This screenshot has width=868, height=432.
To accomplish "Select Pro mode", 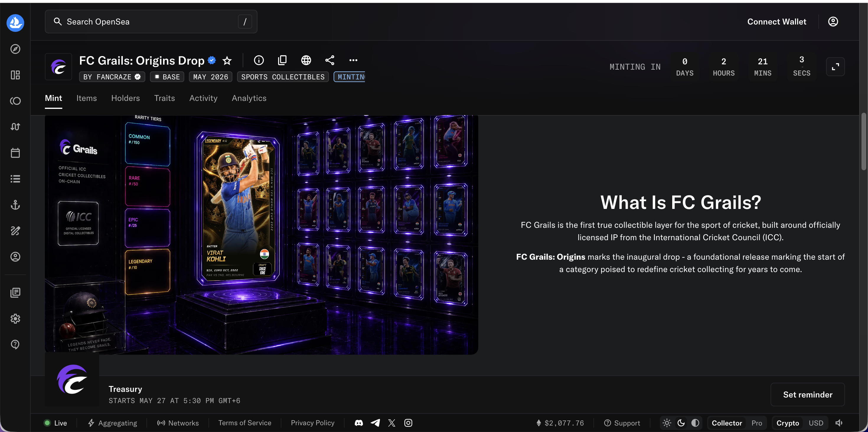I will tap(756, 423).
